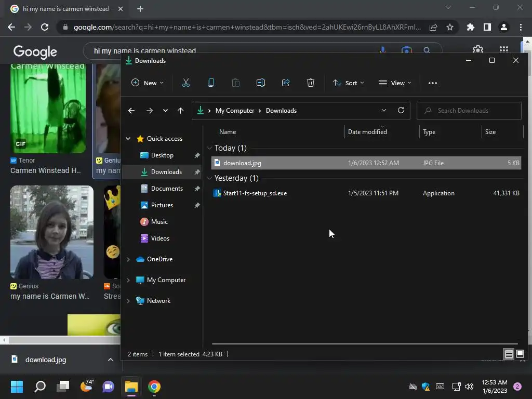This screenshot has width=532, height=399.
Task: Go back in File Explorer navigation
Action: click(131, 111)
